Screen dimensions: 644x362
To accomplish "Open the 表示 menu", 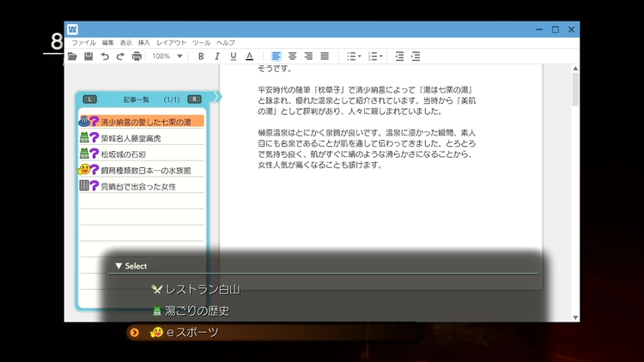I will [125, 43].
